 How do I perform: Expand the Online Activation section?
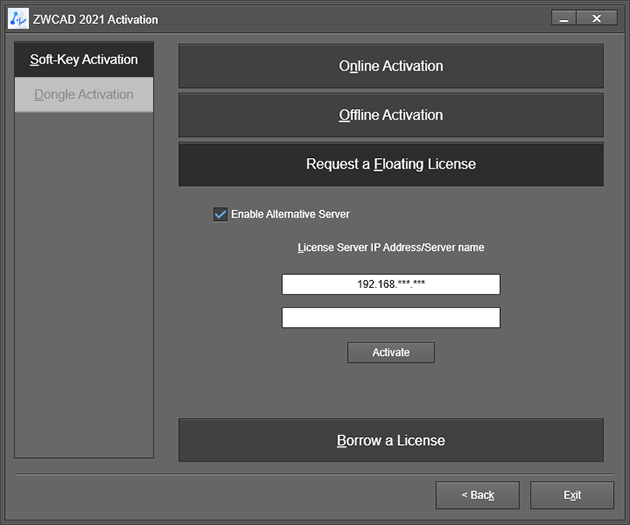click(391, 66)
